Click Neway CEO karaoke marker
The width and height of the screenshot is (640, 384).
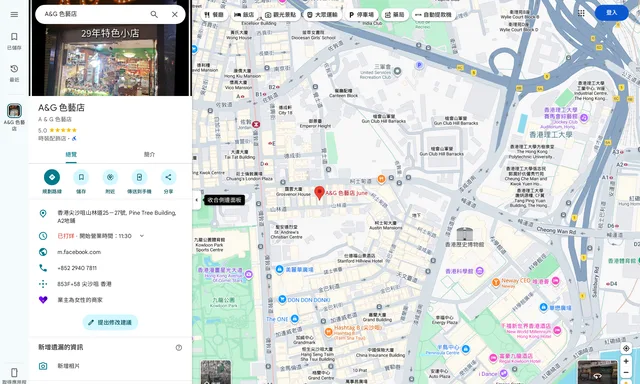coord(496,282)
